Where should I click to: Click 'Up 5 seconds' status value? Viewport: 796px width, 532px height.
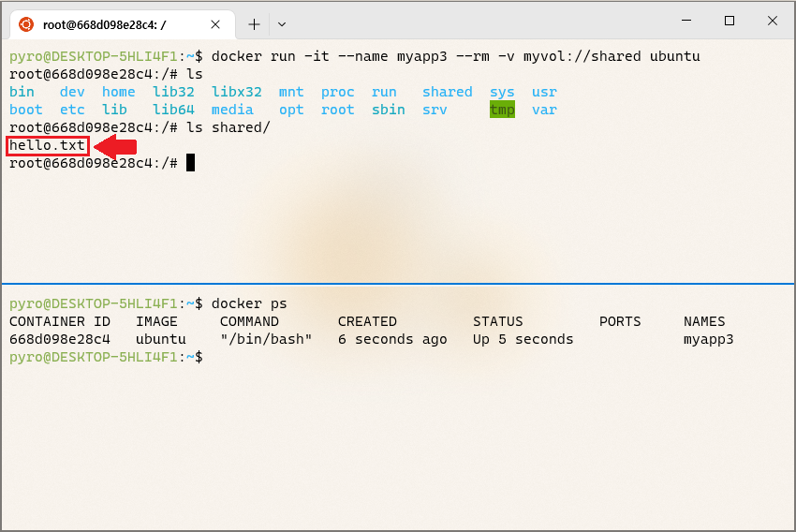point(523,339)
